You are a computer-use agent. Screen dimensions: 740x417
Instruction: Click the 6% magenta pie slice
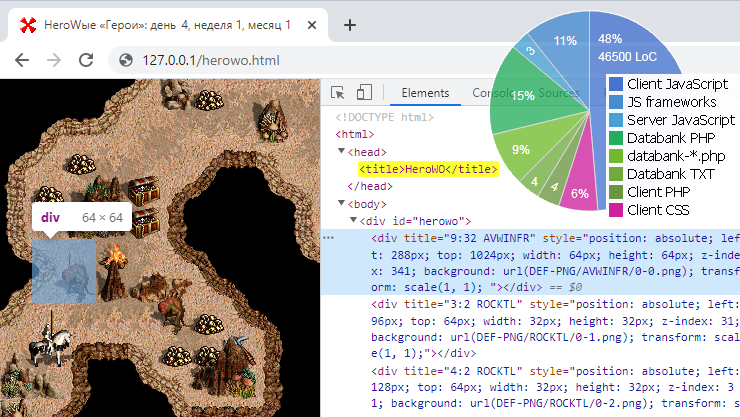pos(579,186)
